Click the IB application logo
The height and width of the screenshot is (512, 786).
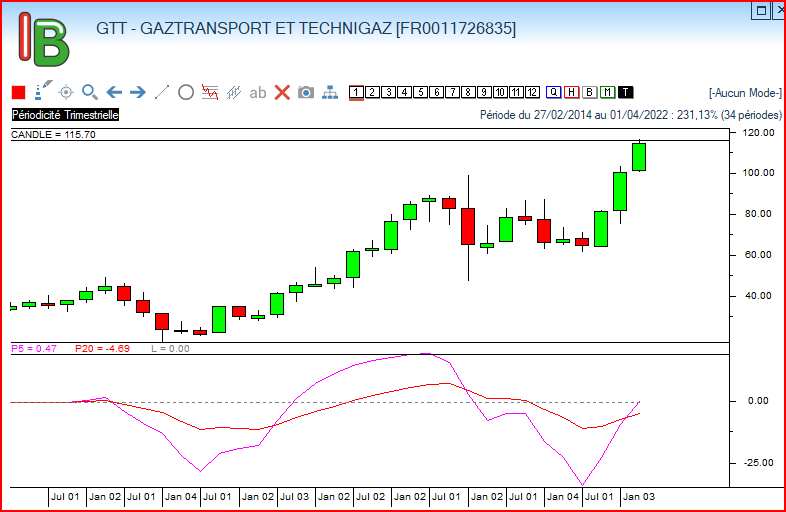[44, 40]
